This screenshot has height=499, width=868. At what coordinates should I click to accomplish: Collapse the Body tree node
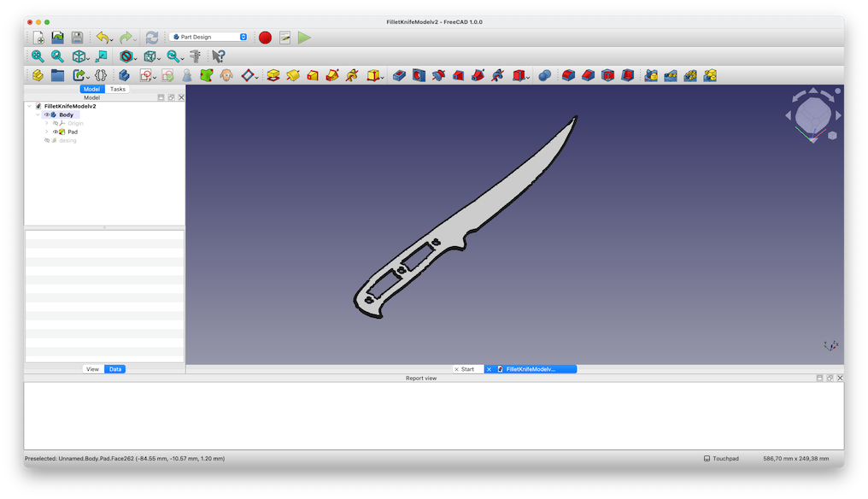(38, 115)
